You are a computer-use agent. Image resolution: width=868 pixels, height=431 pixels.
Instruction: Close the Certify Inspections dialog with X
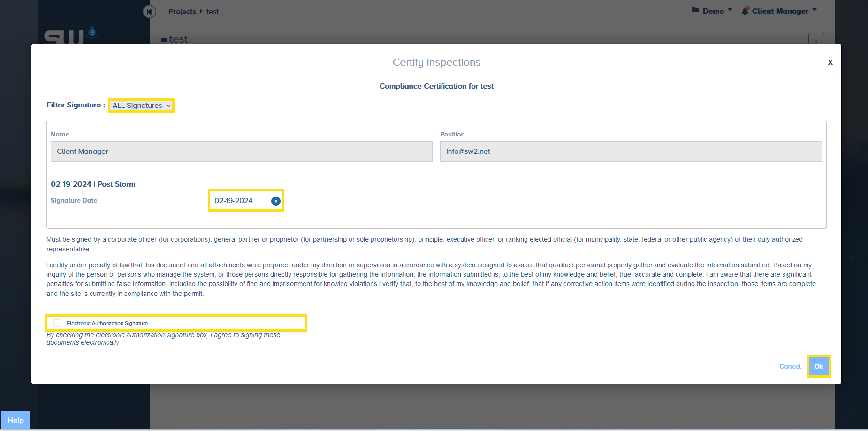(x=830, y=62)
